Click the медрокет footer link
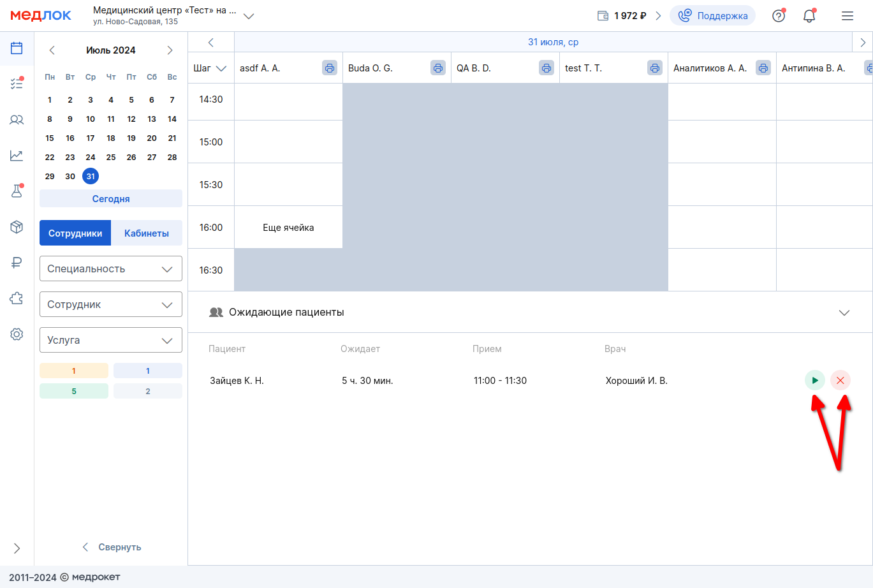 (96, 577)
